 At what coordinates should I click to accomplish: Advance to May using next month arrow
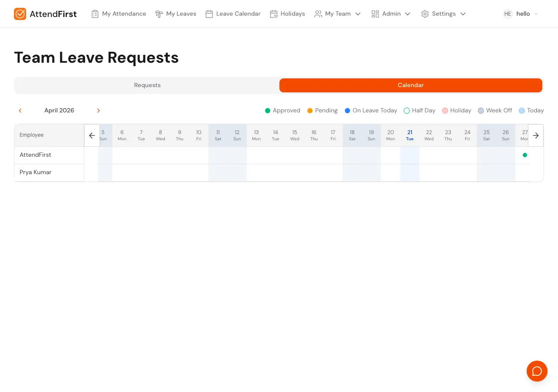click(x=99, y=111)
